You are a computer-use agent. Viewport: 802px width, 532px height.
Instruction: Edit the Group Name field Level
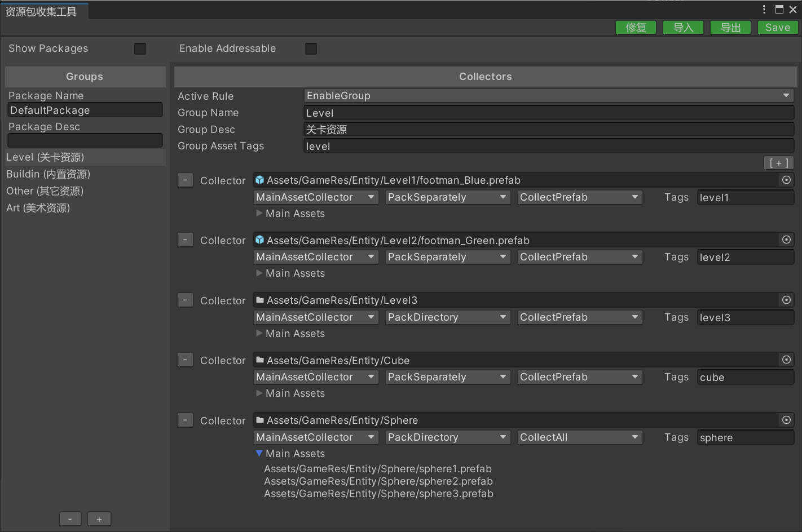pos(549,113)
